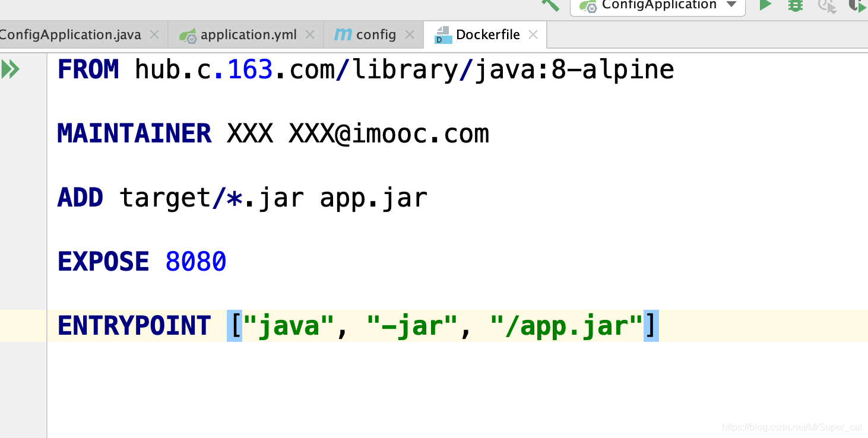Screen dimensions: 868x438
Task: Close the ConfigApplication.java tab
Action: tap(154, 35)
